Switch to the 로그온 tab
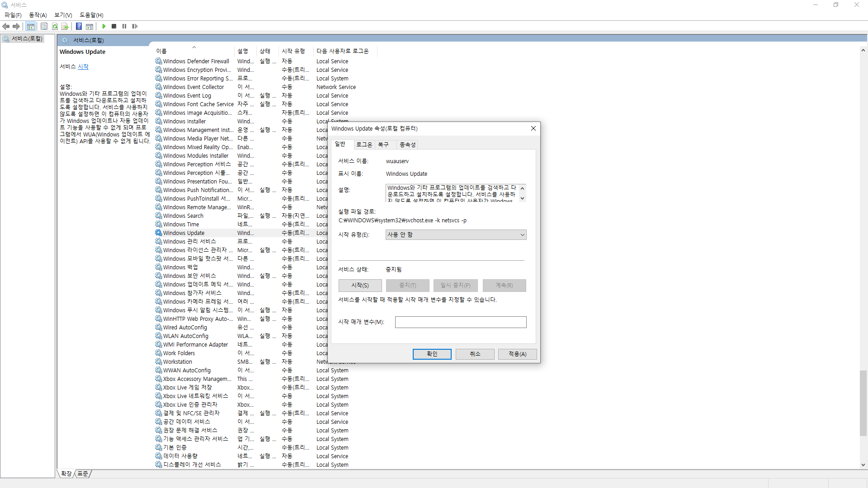The image size is (868, 488). point(364,145)
